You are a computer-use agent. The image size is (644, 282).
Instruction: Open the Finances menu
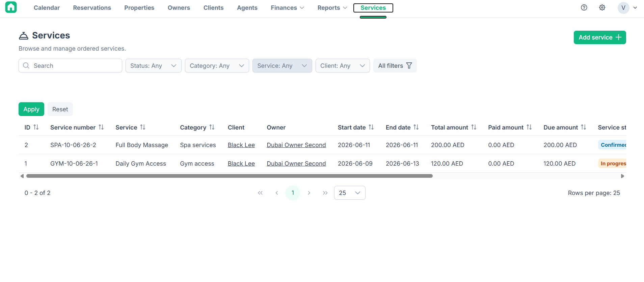[x=287, y=8]
